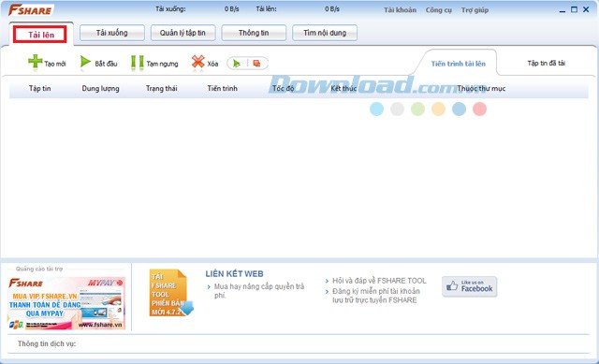Click the MyPay Fshare VIP ad banner

(x=66, y=303)
